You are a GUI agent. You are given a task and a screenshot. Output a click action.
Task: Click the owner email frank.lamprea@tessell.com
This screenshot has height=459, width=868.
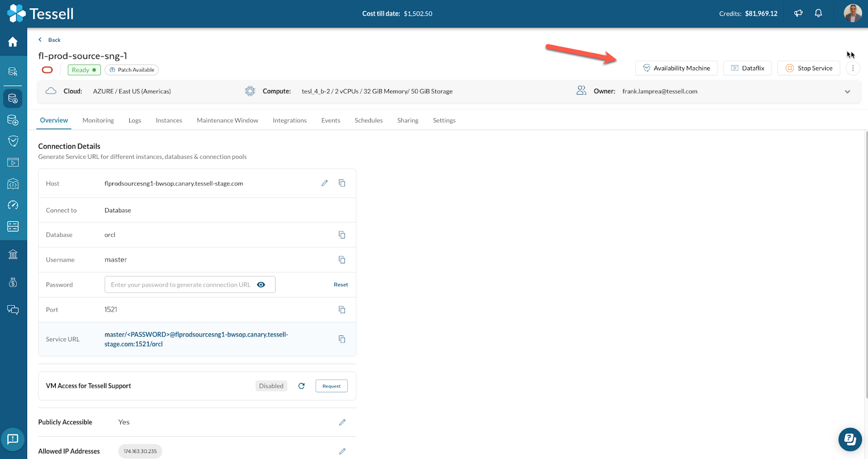pos(660,91)
